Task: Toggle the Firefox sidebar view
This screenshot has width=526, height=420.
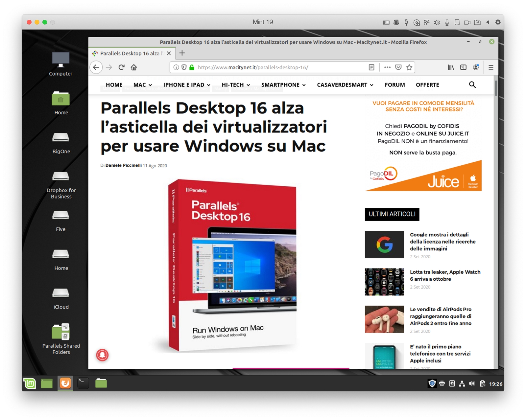Action: pos(463,67)
